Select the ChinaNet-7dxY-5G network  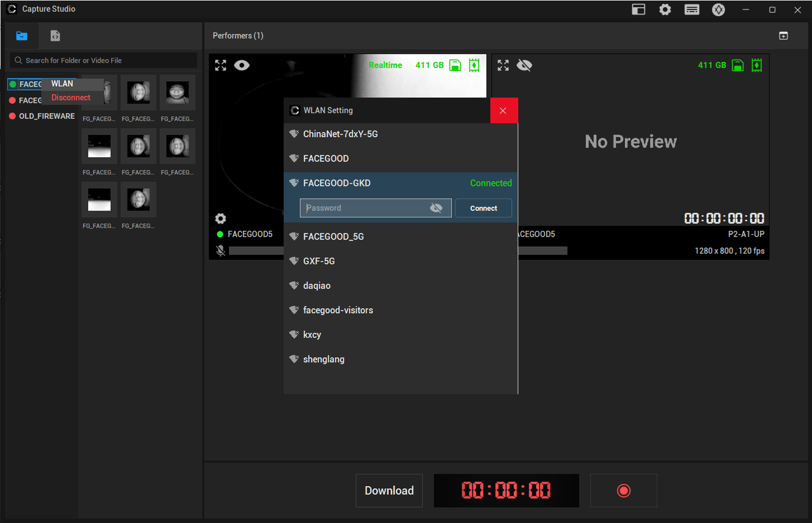coord(401,134)
